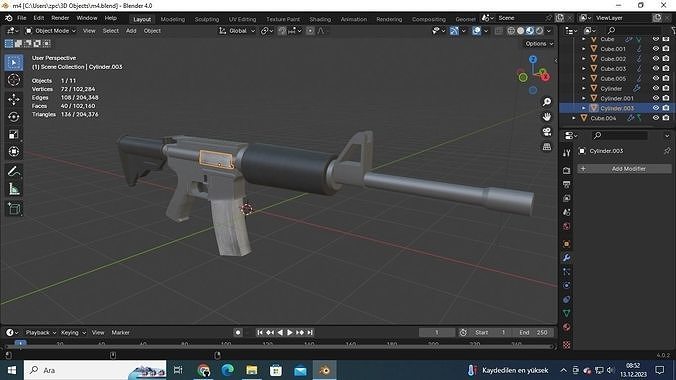Select the Add Cube tool
676x380 pixels.
pos(14,209)
